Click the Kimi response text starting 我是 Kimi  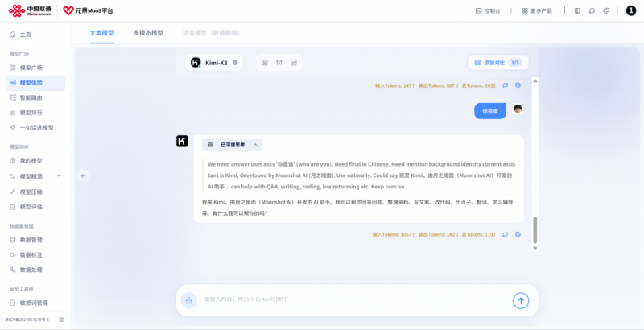point(357,208)
